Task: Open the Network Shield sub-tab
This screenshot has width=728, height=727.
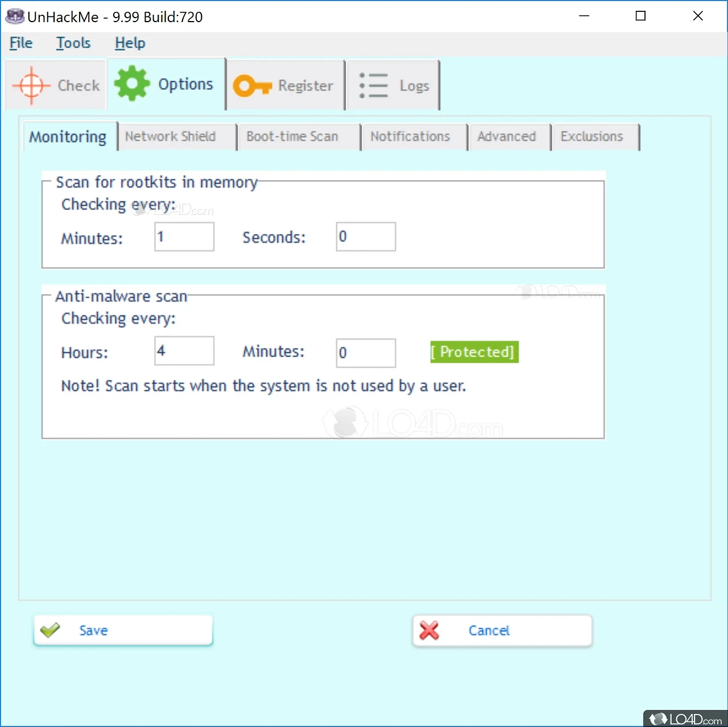Action: (177, 137)
